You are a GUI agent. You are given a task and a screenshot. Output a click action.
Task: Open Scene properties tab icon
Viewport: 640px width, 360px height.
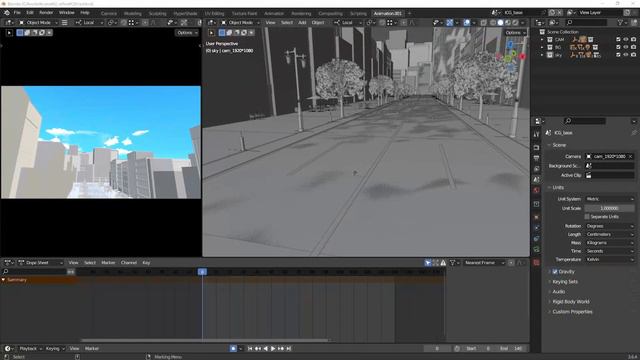pos(536,179)
